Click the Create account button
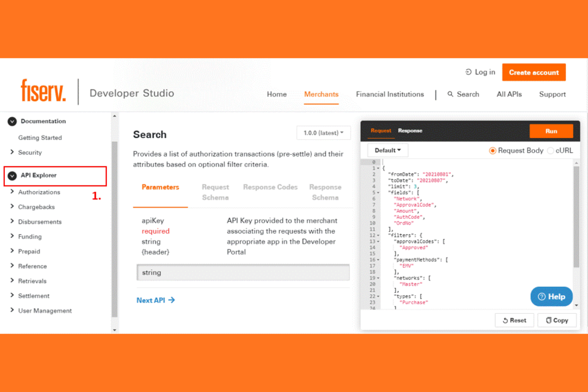The image size is (588, 392). coord(534,72)
